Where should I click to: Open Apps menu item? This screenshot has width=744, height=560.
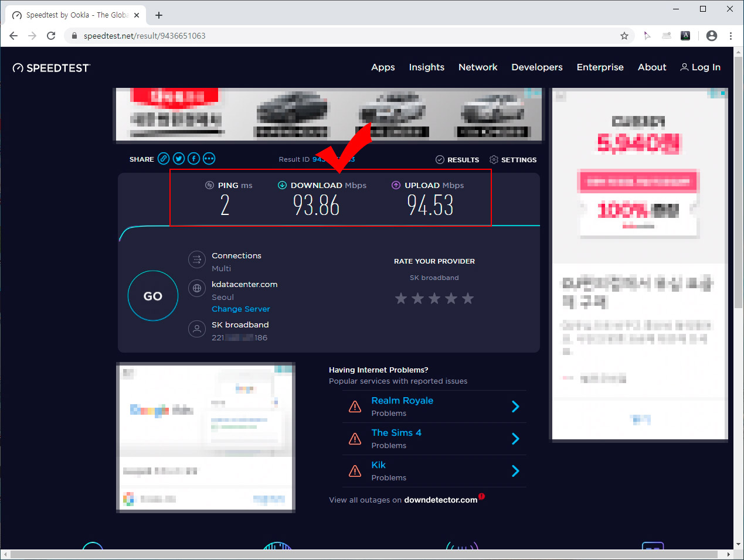383,67
